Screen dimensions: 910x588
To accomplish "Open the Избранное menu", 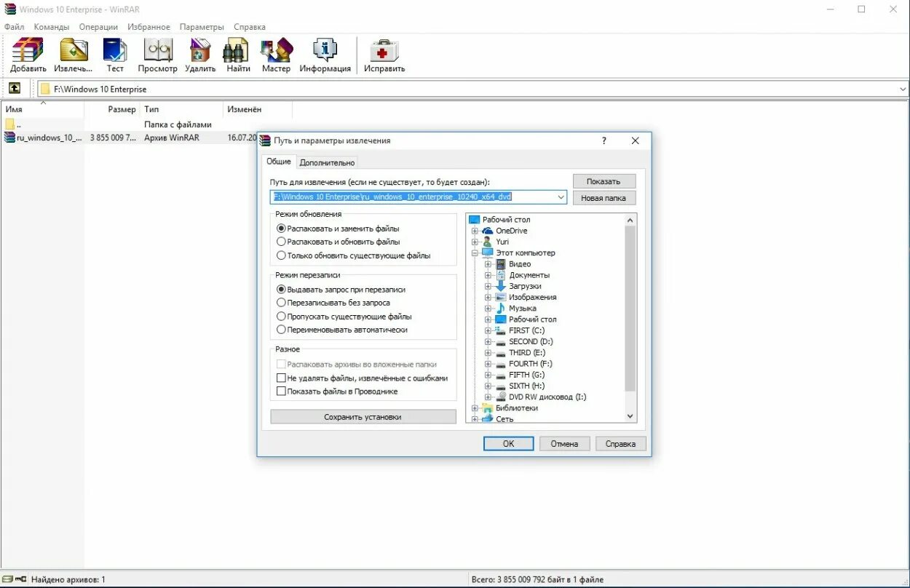I will click(x=149, y=27).
